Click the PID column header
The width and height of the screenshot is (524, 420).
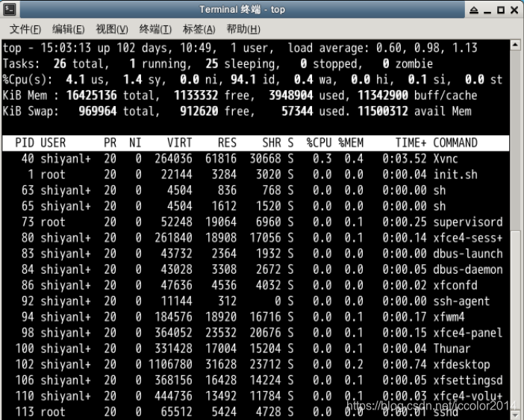pyautogui.click(x=25, y=143)
